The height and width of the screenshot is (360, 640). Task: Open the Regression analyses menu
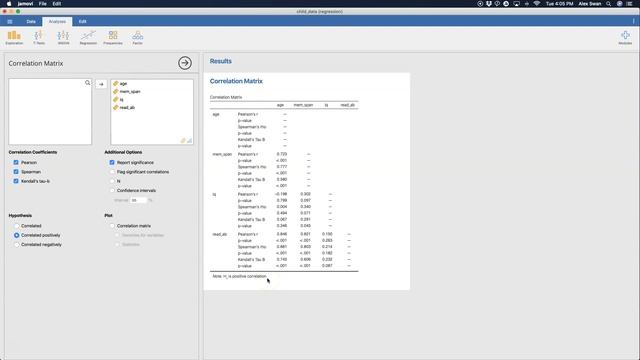(88, 38)
